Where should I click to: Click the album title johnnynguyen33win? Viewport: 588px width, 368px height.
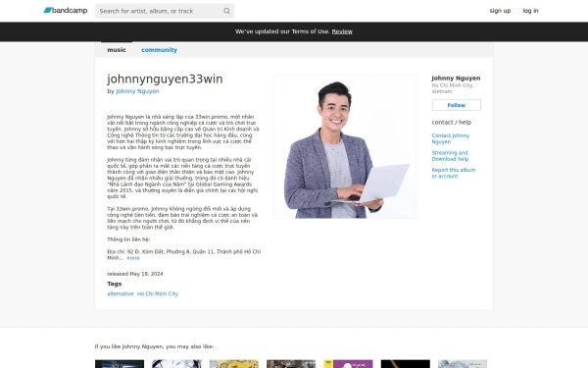[165, 79]
